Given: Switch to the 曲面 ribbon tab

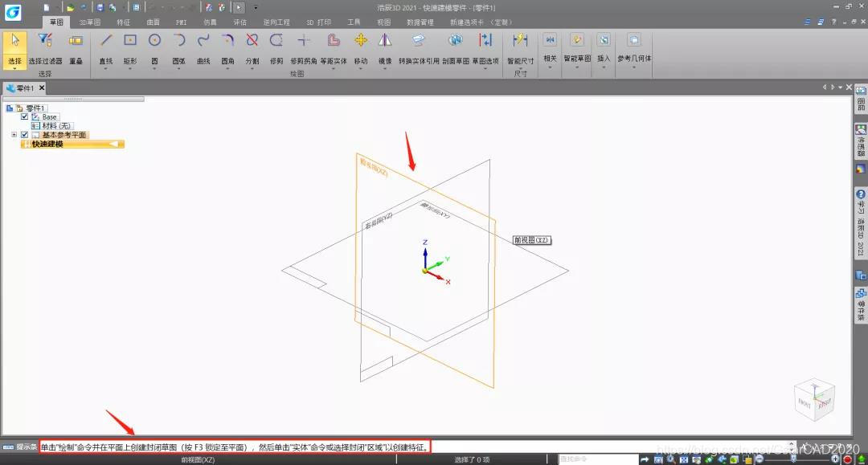Looking at the screenshot, I should [x=154, y=22].
